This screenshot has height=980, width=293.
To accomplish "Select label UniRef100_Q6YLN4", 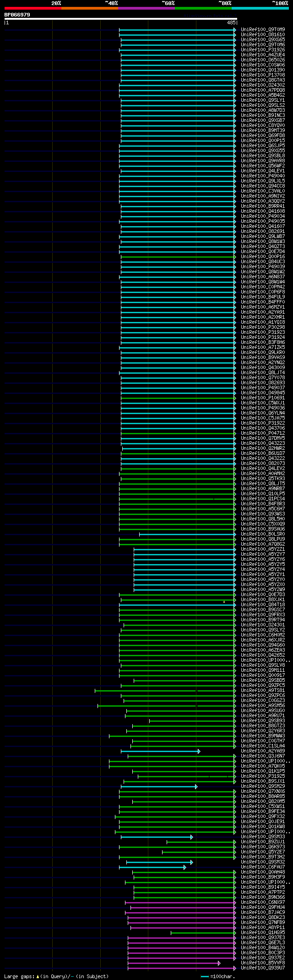I will (x=263, y=413).
